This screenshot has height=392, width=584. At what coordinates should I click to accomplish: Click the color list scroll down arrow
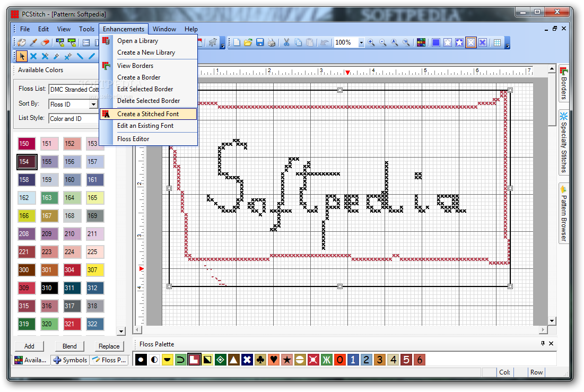[x=121, y=331]
